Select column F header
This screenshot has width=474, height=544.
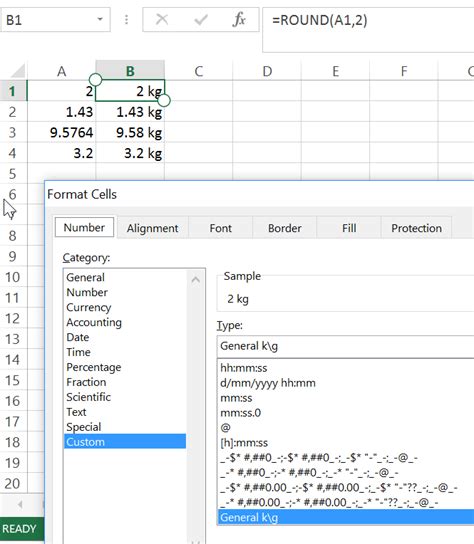point(404,71)
